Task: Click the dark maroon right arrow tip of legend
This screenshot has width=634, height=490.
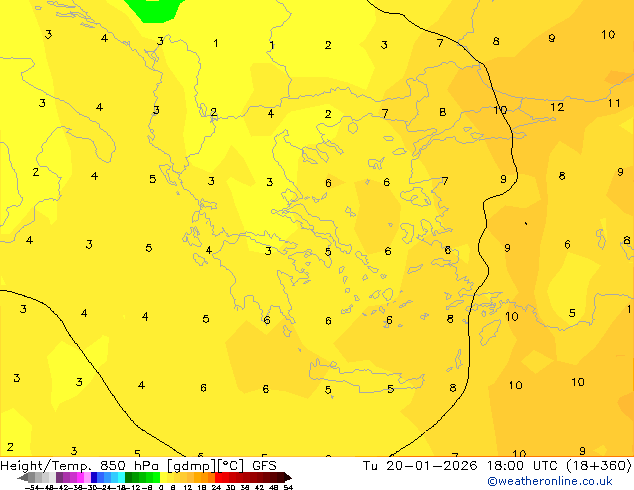Action: (x=287, y=478)
